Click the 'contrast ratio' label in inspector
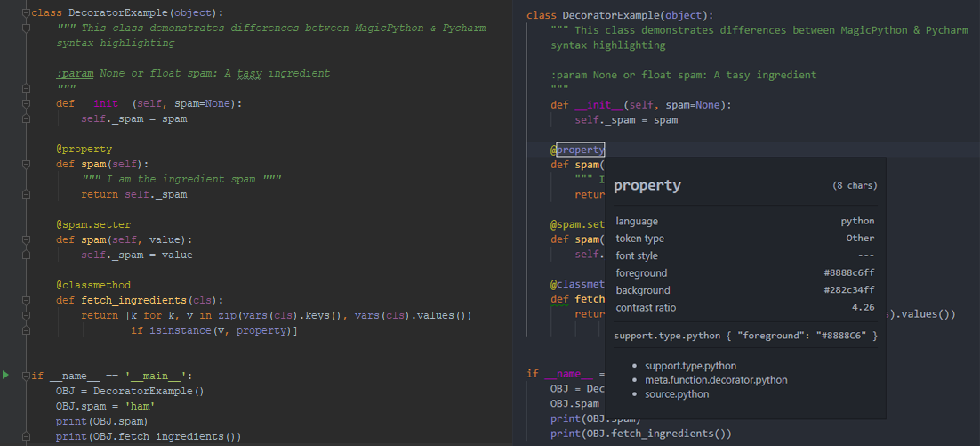Viewport: 980px width, 446px height. pos(646,308)
